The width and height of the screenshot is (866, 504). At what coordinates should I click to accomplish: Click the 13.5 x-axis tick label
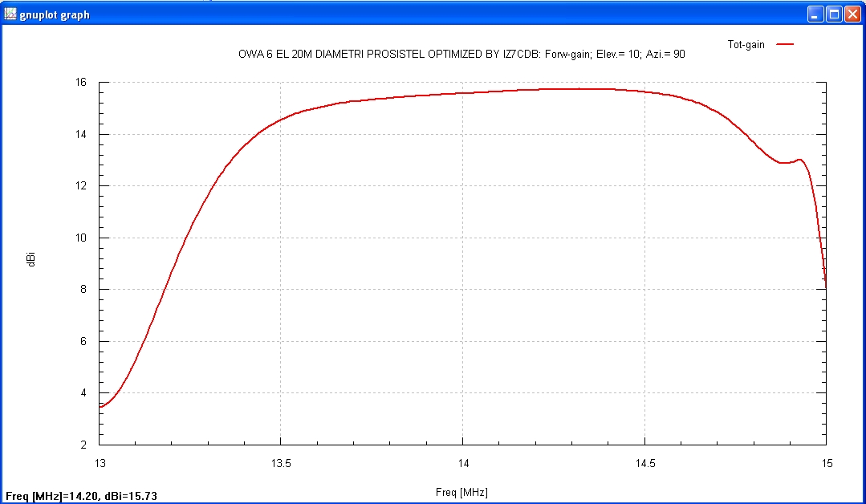click(281, 463)
